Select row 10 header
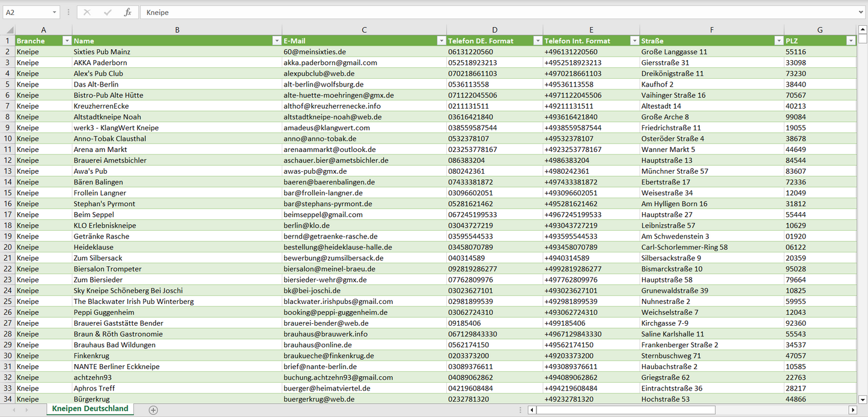 coord(7,139)
